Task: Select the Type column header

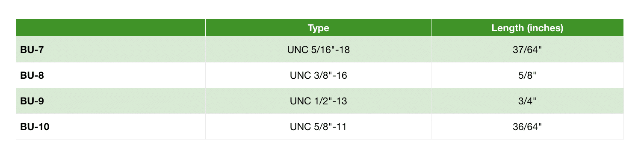Action: click(x=318, y=28)
